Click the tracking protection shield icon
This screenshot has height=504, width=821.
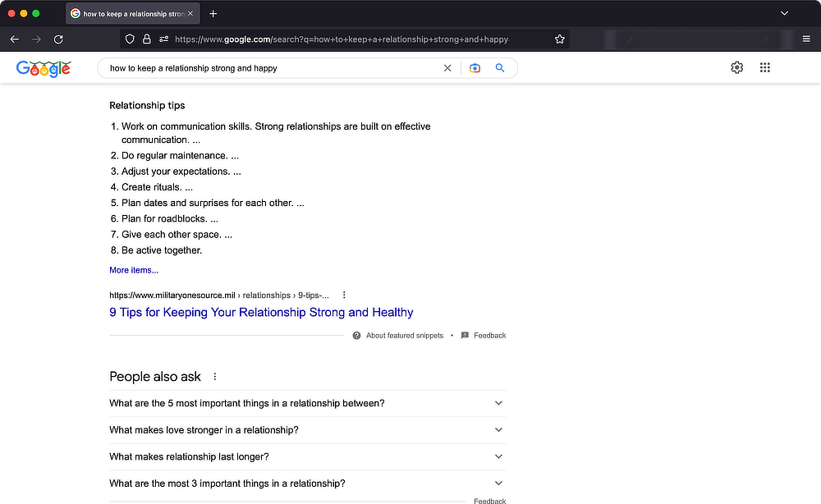coord(130,39)
